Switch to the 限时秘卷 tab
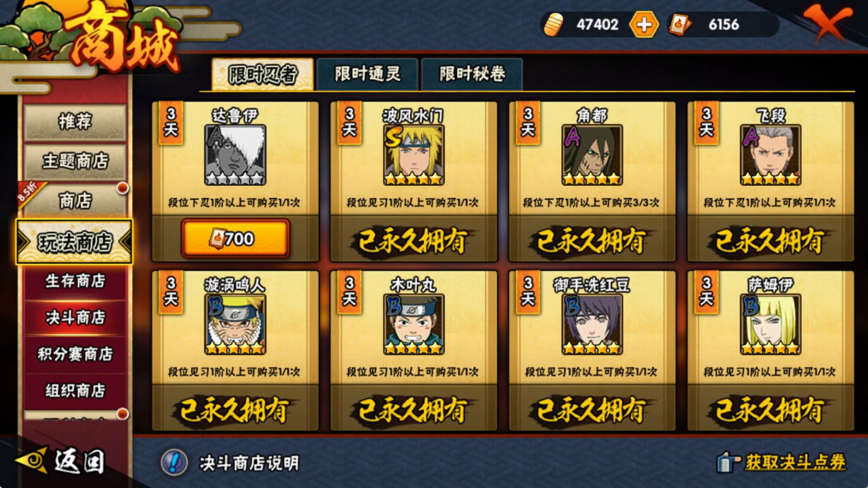The height and width of the screenshot is (488, 868). point(472,74)
